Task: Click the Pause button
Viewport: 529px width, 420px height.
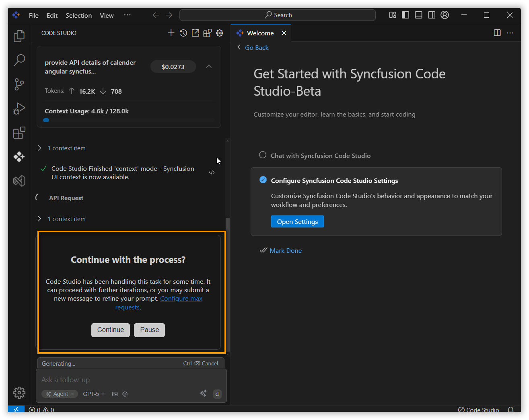Action: [150, 330]
